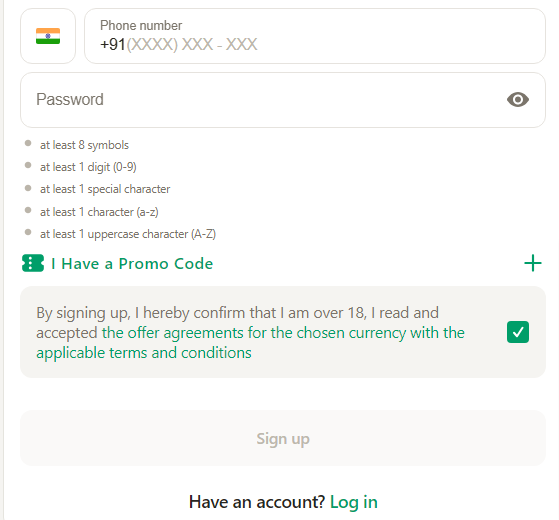Click the "at least 1 digit" rule bullet
The height and width of the screenshot is (520, 559).
point(28,165)
